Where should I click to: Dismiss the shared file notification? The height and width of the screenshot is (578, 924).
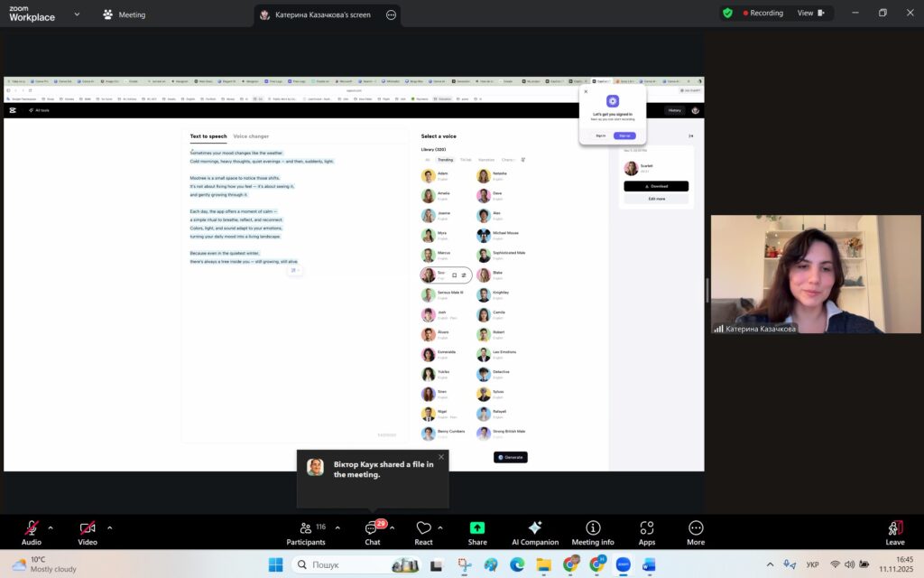point(441,457)
